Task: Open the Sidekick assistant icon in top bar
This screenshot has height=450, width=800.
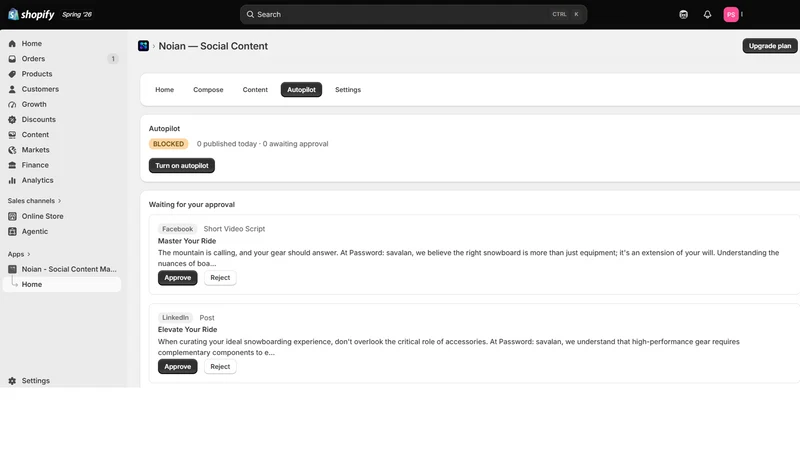Action: (x=683, y=14)
